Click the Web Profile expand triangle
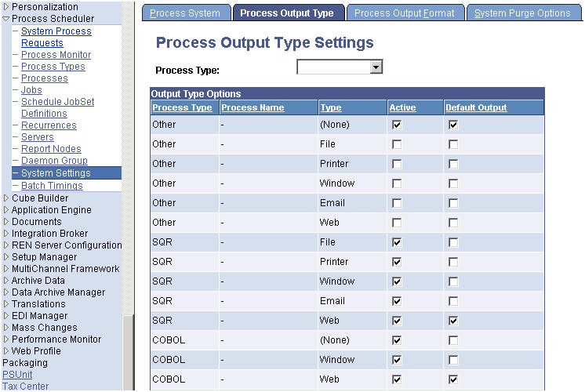This screenshot has width=585, height=392. [x=6, y=351]
